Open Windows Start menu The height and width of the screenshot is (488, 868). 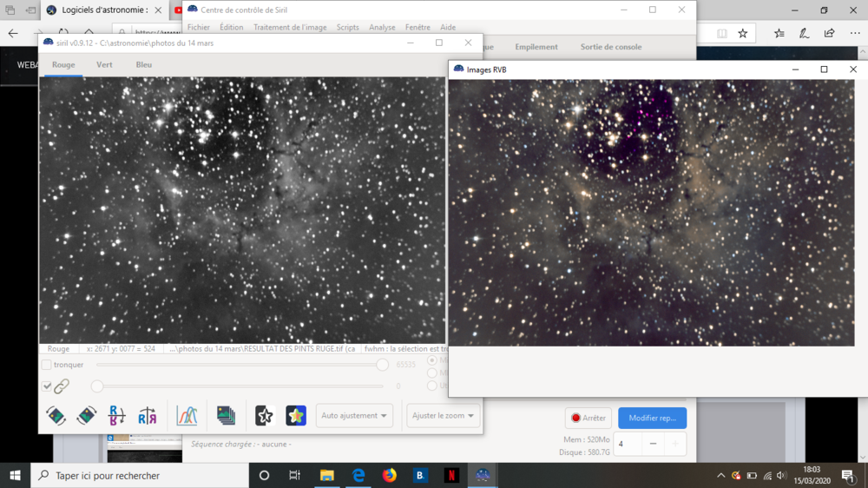click(15, 475)
